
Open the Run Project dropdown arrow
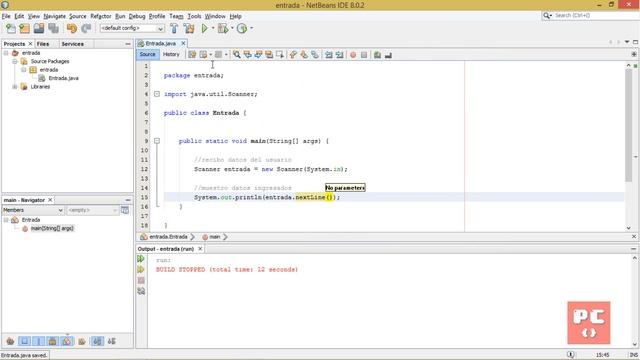[213, 28]
